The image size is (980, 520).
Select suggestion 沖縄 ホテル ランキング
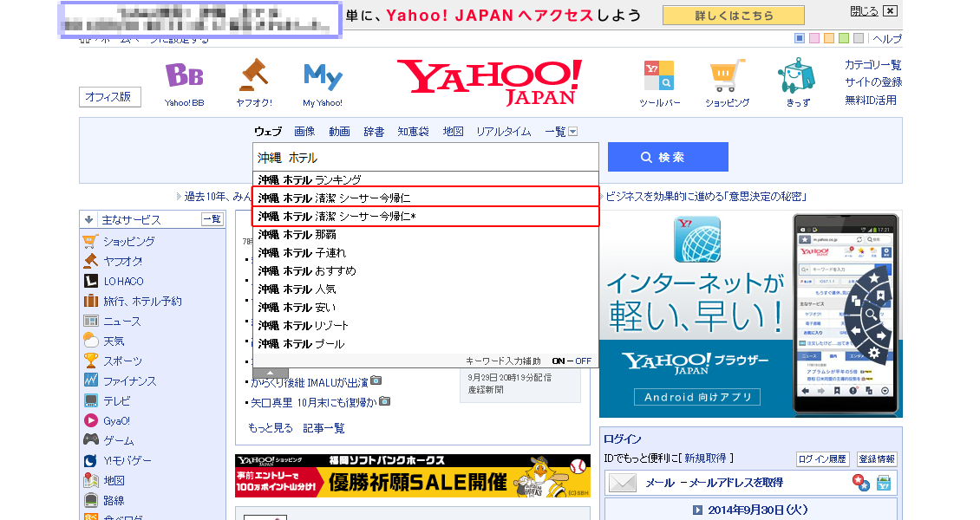426,179
